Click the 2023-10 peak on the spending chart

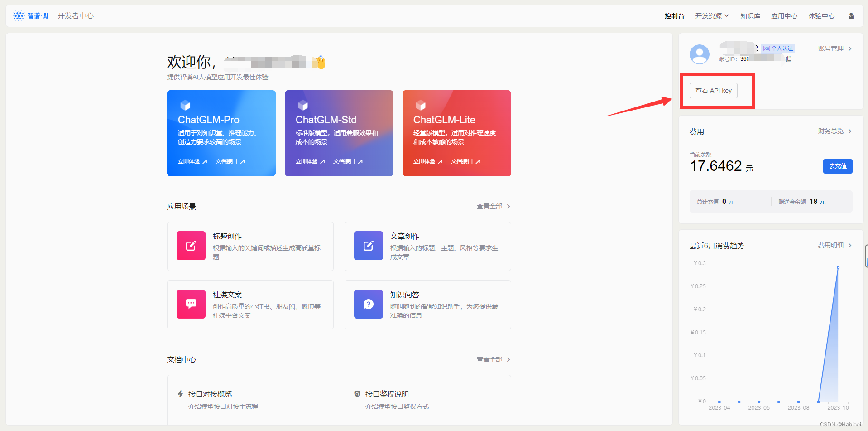[x=838, y=267]
